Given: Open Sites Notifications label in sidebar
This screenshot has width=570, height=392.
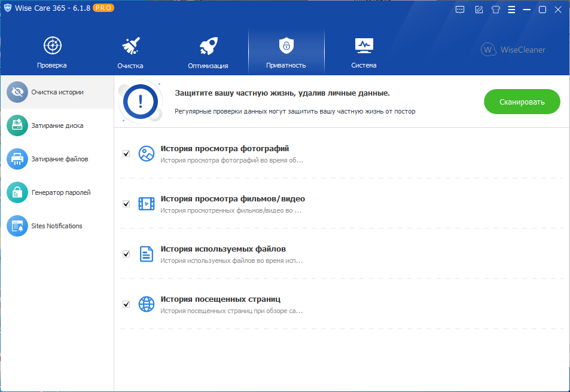Looking at the screenshot, I should tap(57, 226).
